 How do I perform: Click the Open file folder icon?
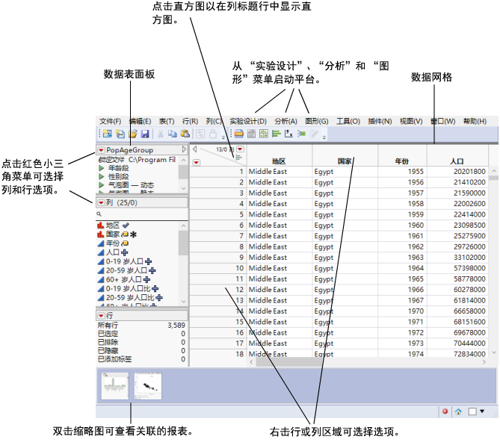pos(132,134)
